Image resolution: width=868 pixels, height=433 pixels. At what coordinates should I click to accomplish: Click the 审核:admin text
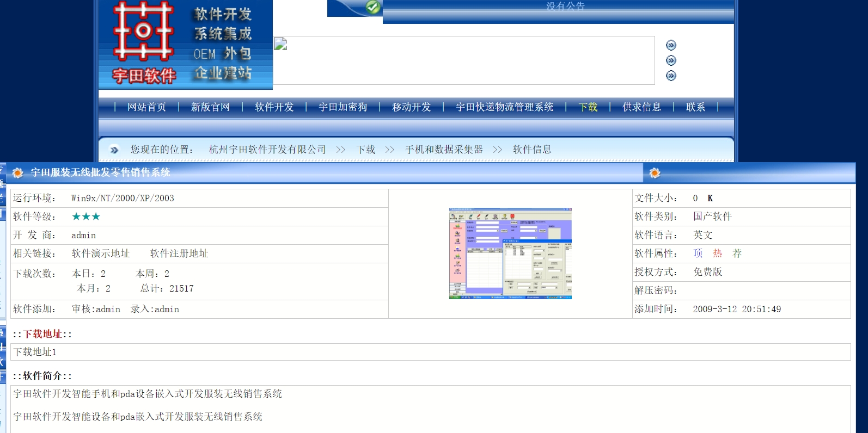pos(96,309)
